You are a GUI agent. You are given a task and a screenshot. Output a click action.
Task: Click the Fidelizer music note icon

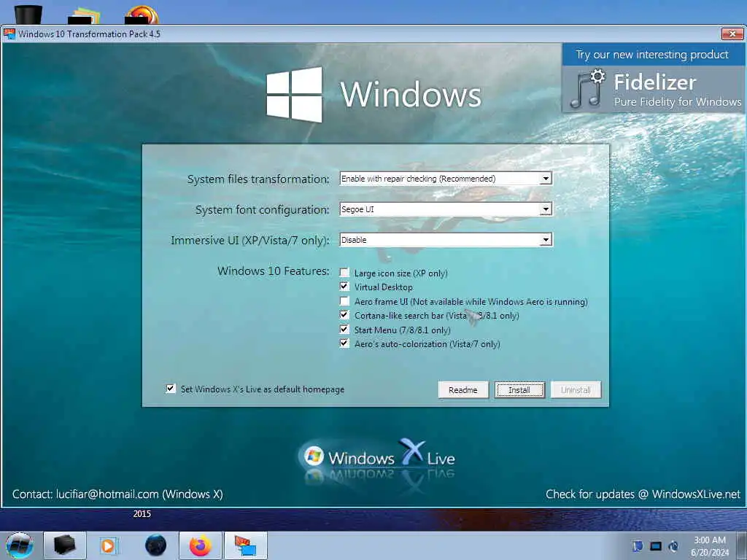pos(587,88)
